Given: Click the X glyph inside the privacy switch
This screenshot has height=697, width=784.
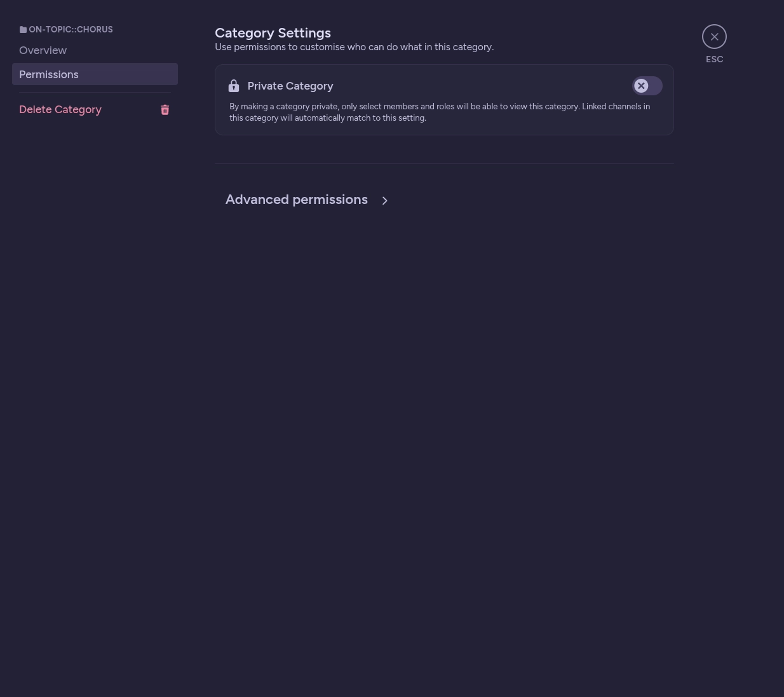Looking at the screenshot, I should [x=641, y=86].
